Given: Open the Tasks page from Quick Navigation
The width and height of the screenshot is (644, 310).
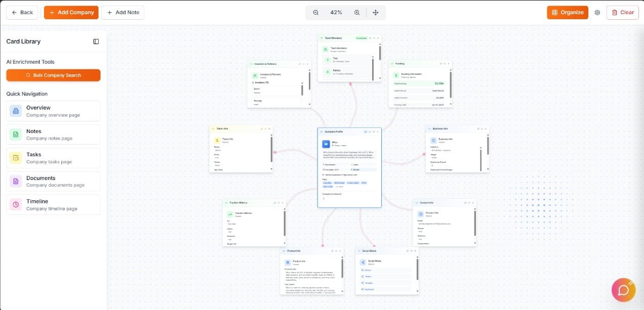Looking at the screenshot, I should point(17,158).
